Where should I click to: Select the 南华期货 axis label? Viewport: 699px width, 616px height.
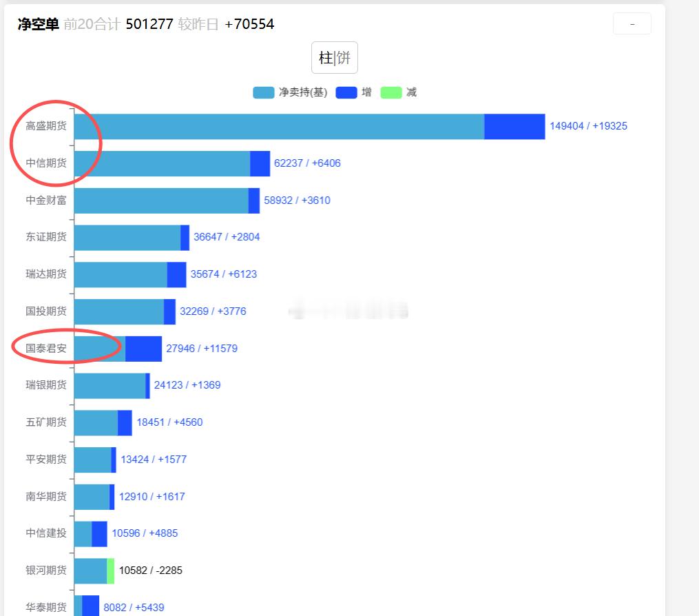(x=46, y=497)
